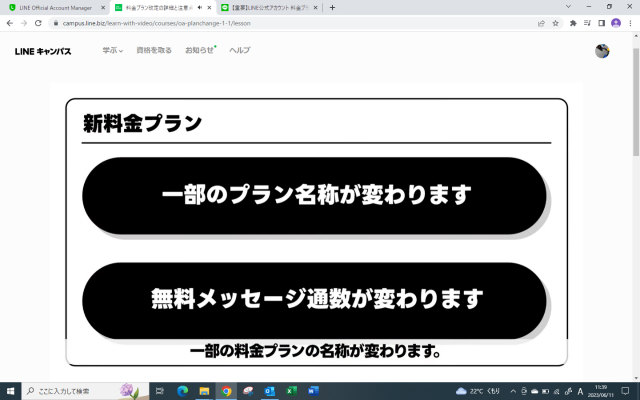The height and width of the screenshot is (400, 640).
Task: Open the ヘルプ menu item
Action: pos(240,50)
